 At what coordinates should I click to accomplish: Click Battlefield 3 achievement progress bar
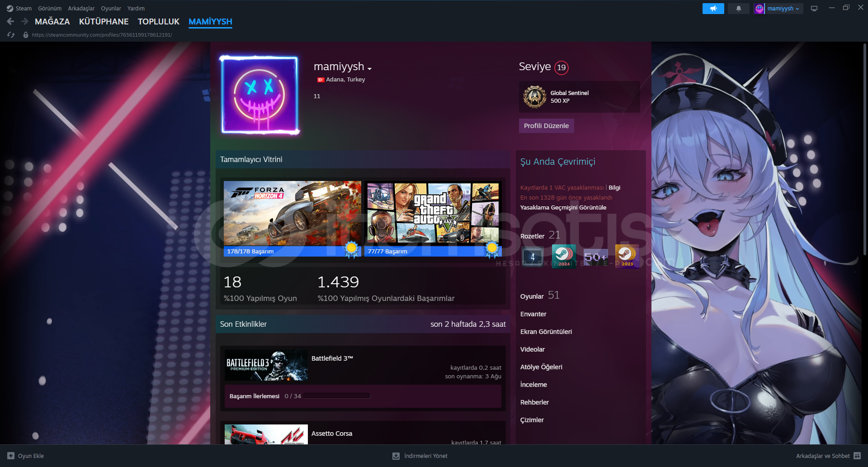(337, 396)
